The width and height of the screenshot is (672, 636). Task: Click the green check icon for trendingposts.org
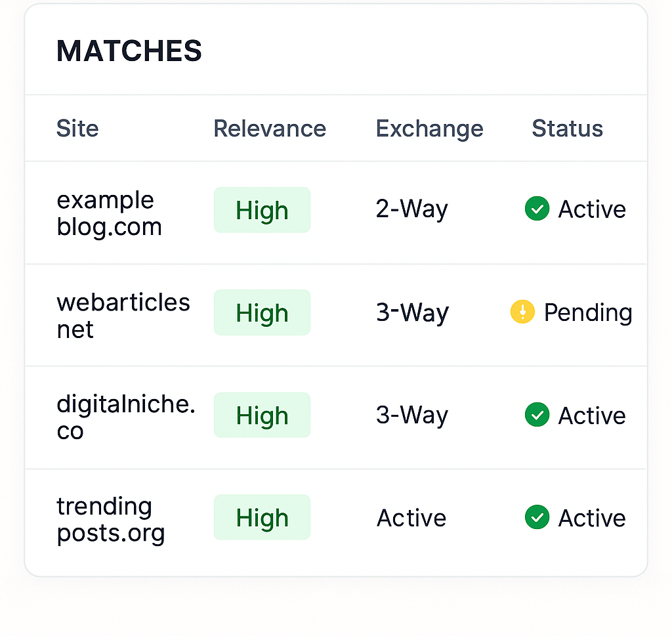537,517
